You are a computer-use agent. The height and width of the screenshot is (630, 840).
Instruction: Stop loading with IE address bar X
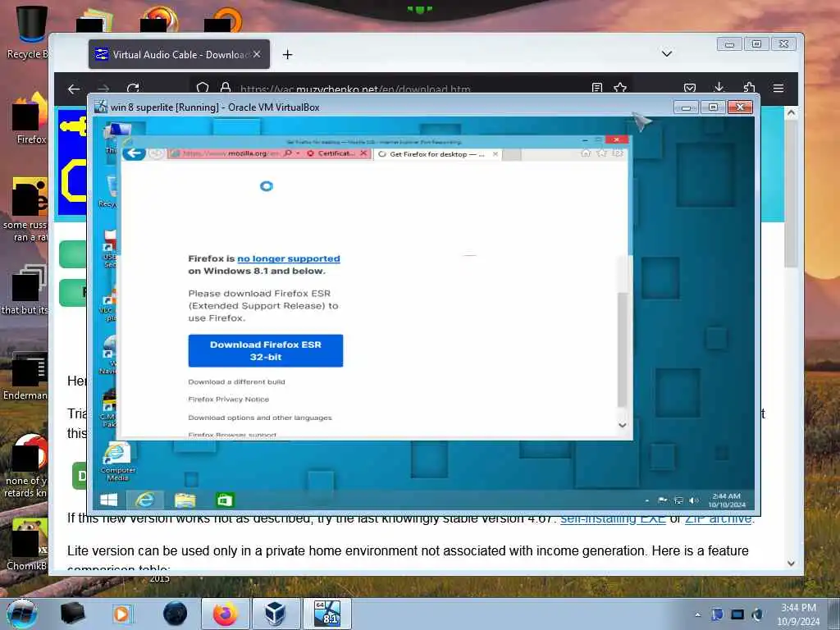pos(363,153)
